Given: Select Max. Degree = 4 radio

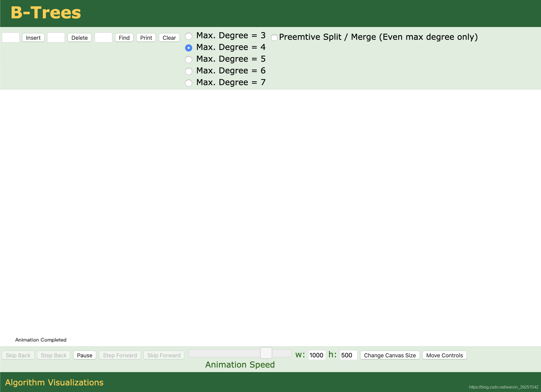Looking at the screenshot, I should tap(189, 48).
